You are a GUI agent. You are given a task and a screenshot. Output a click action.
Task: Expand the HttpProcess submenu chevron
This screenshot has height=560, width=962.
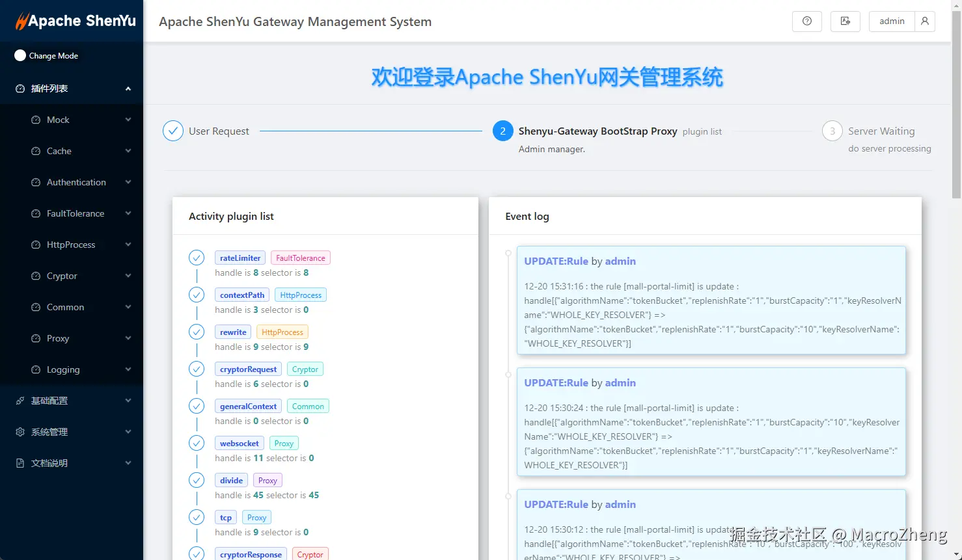point(128,245)
